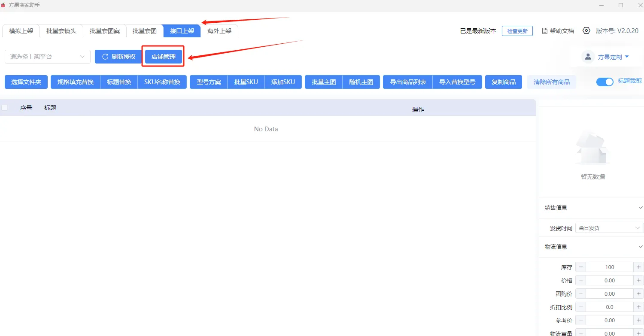This screenshot has width=644, height=336.
Task: Switch to the 海外上架 tab
Action: (x=219, y=31)
